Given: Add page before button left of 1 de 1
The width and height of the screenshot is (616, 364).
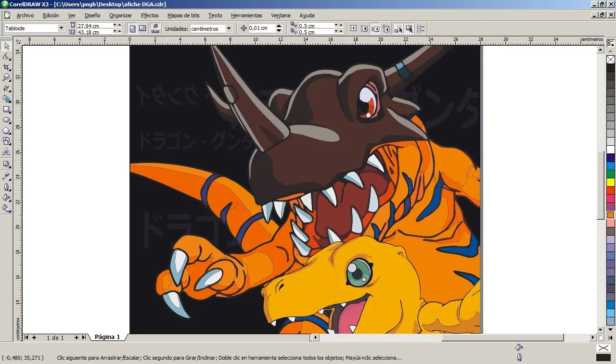Looking at the screenshot, I should 34,338.
